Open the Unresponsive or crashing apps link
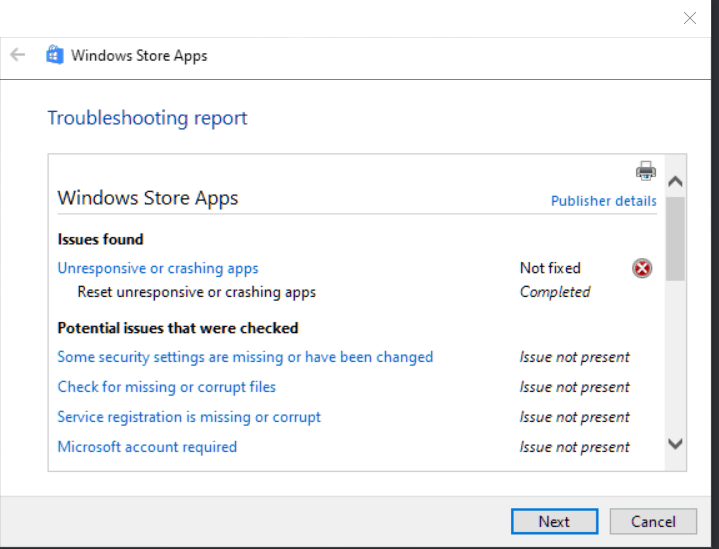The width and height of the screenshot is (719, 549). 158,268
